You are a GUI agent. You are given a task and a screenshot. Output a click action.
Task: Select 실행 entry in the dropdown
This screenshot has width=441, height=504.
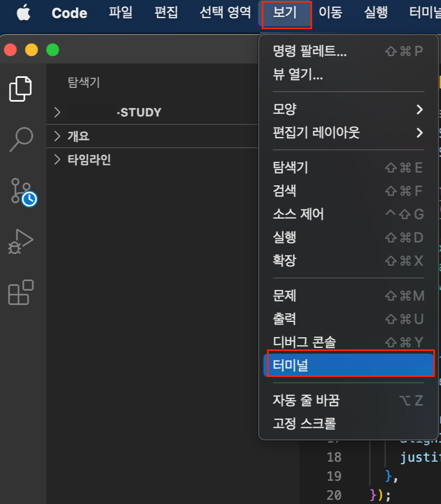[348, 237]
